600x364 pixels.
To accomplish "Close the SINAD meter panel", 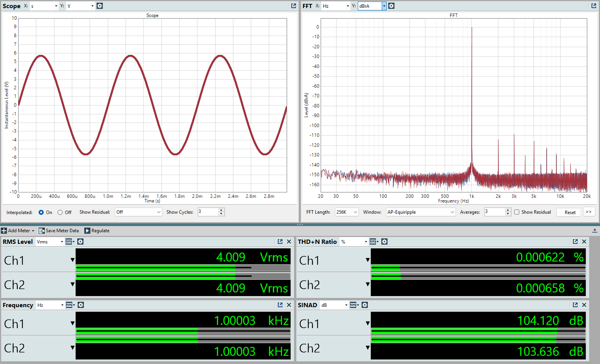I will tap(584, 305).
